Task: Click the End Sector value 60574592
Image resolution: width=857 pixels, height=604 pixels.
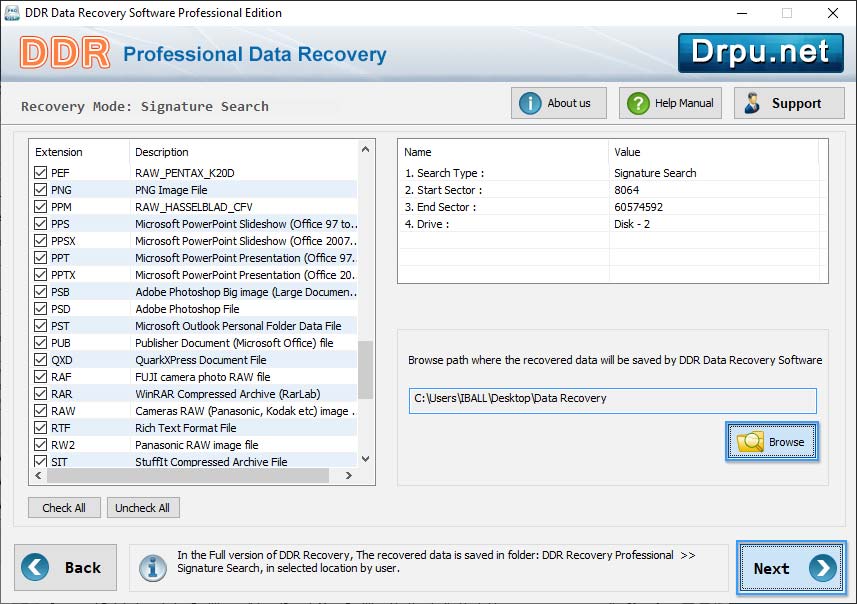Action: (x=638, y=207)
